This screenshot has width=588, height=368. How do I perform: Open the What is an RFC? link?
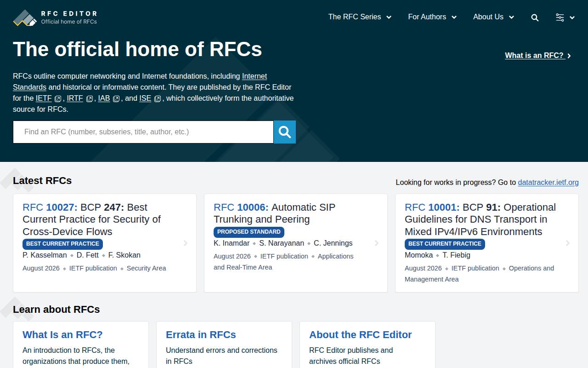(534, 56)
